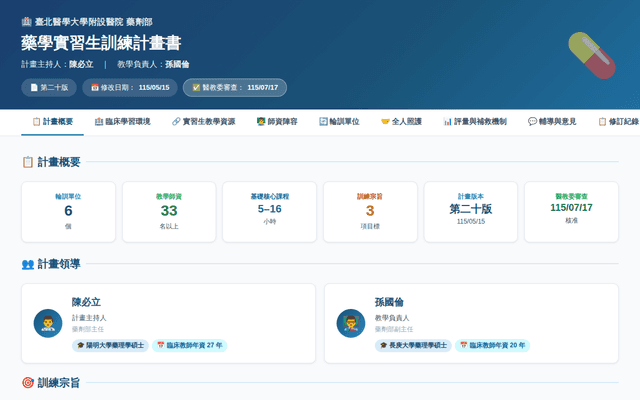Click the 長庚大學藥理學碩士 tag
Screen dimensions: 640x400
413,345
